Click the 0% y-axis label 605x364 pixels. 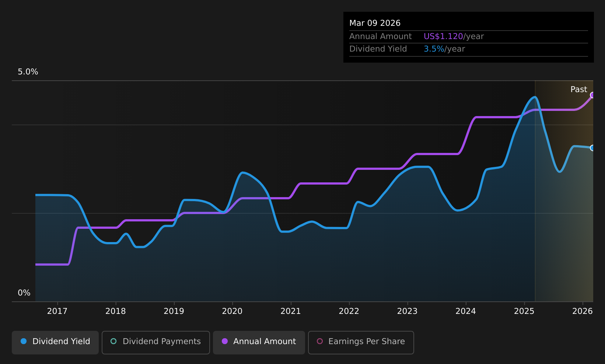[24, 293]
